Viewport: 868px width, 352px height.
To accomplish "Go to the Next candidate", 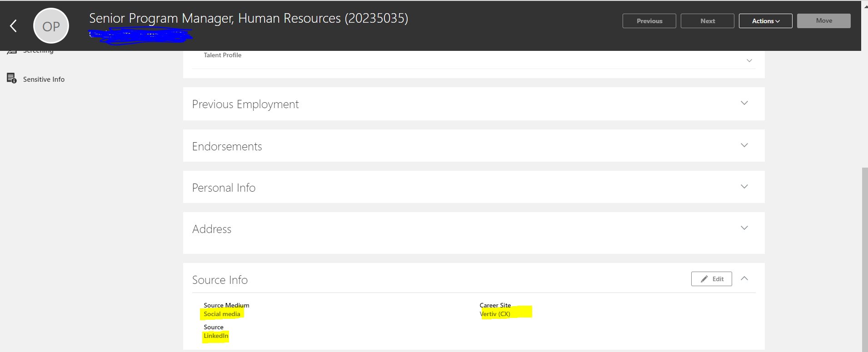I will [707, 21].
